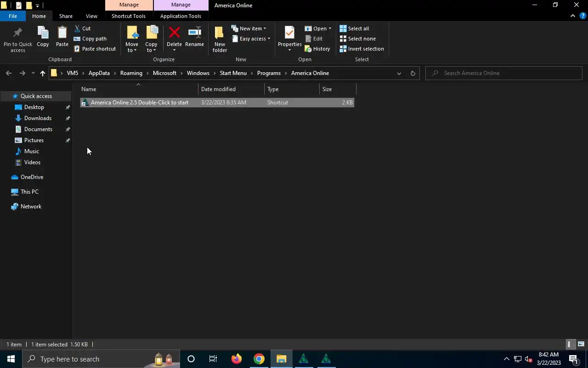Select America Online 2.5 shortcut file
The height and width of the screenshot is (368, 588).
(217, 103)
